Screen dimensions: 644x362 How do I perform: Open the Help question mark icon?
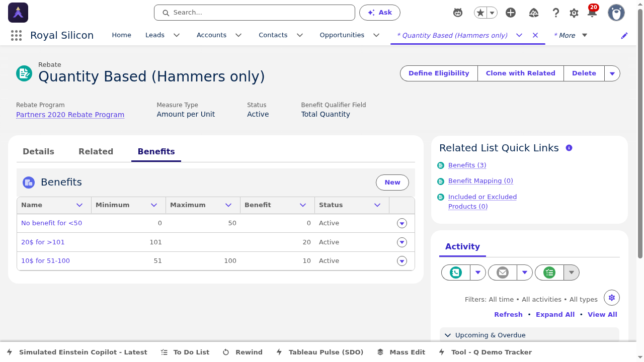(x=556, y=13)
